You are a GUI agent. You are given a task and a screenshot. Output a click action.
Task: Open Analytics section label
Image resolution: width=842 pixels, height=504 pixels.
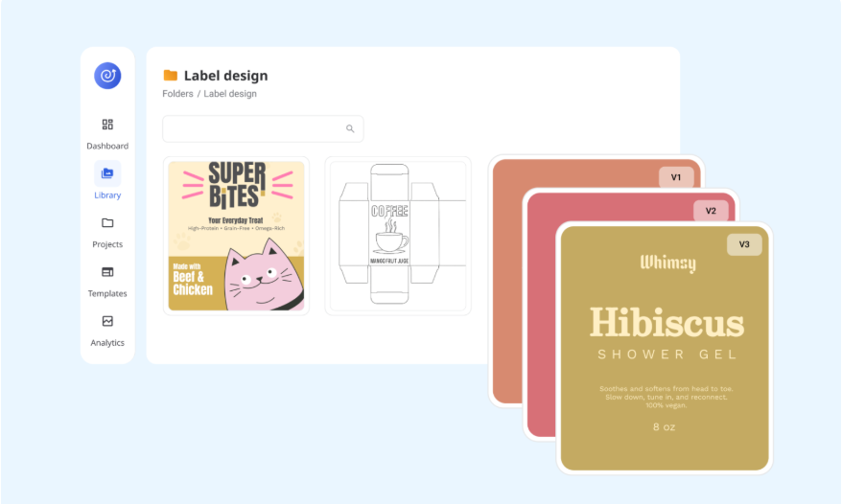point(107,342)
